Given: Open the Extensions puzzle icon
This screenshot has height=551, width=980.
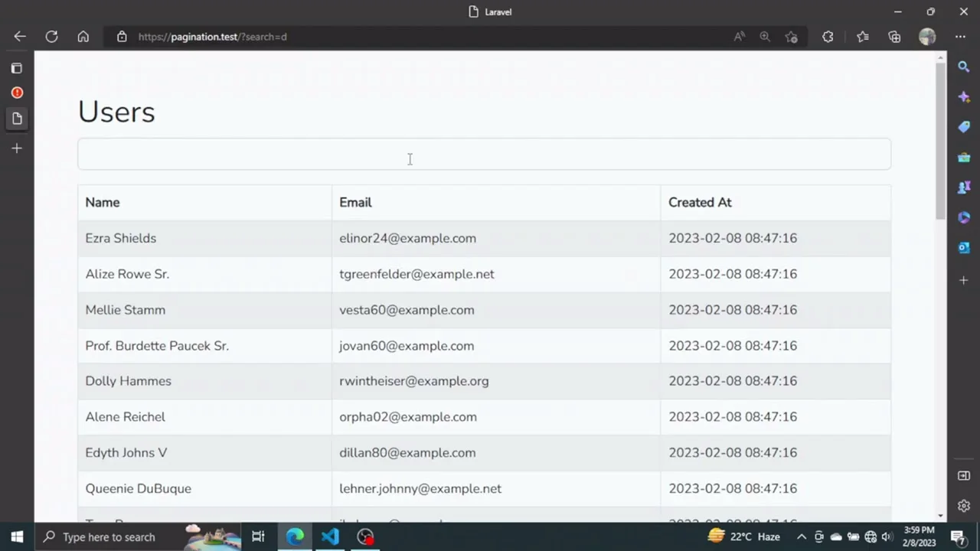Looking at the screenshot, I should coord(828,37).
